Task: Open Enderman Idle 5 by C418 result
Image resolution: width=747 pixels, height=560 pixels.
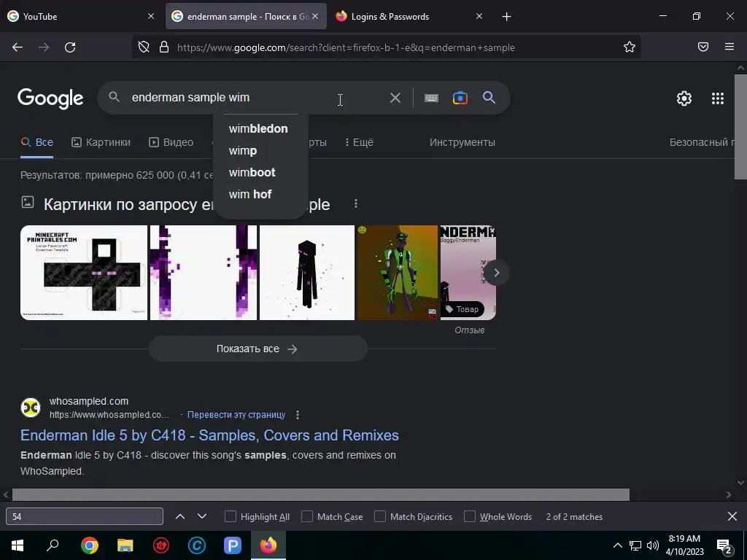Action: coord(209,435)
